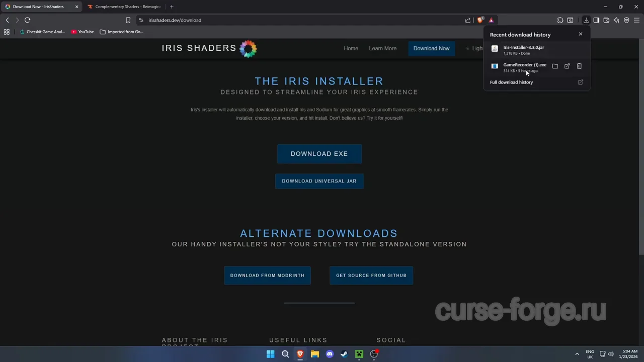Screen dimensions: 644x362
Task: Open the browser sidebar panel icon
Action: (596, 20)
